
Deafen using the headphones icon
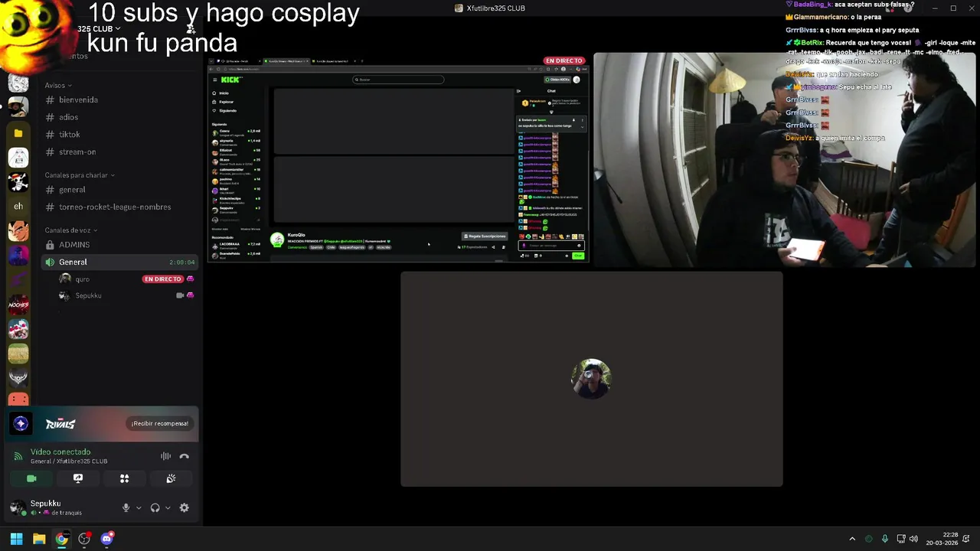click(x=155, y=507)
